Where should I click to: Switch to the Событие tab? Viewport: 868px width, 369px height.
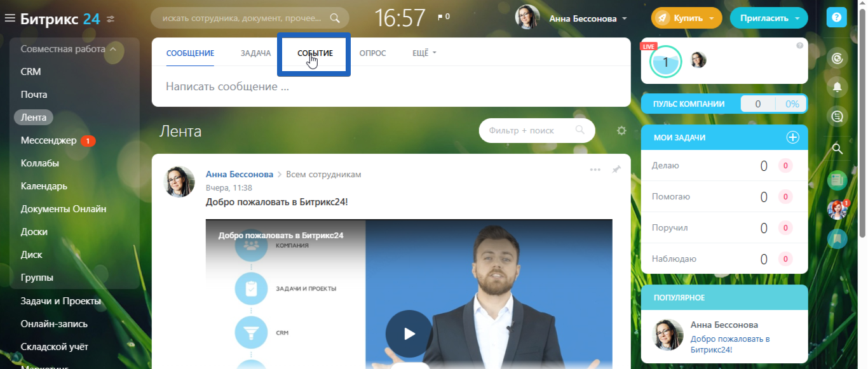[315, 53]
